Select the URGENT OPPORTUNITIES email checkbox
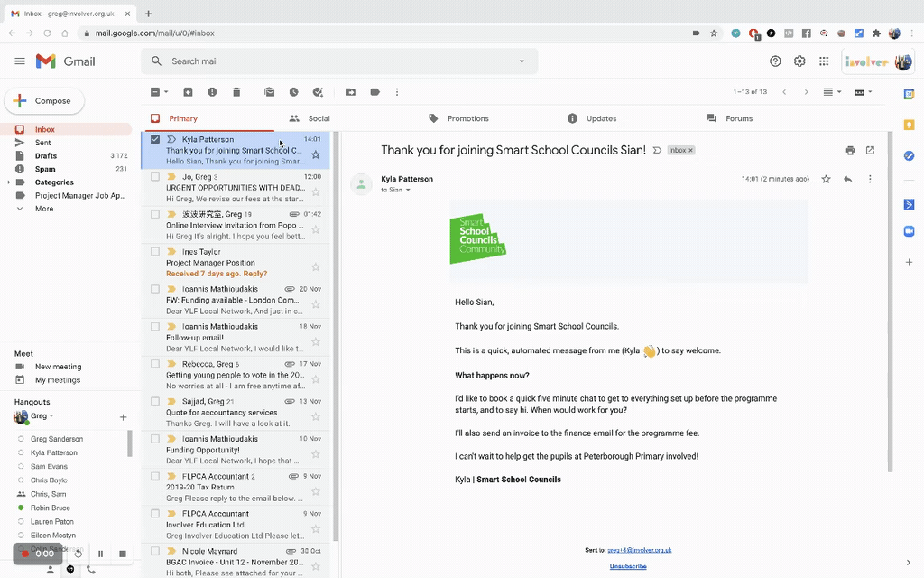The height and width of the screenshot is (578, 924). pyautogui.click(x=155, y=176)
